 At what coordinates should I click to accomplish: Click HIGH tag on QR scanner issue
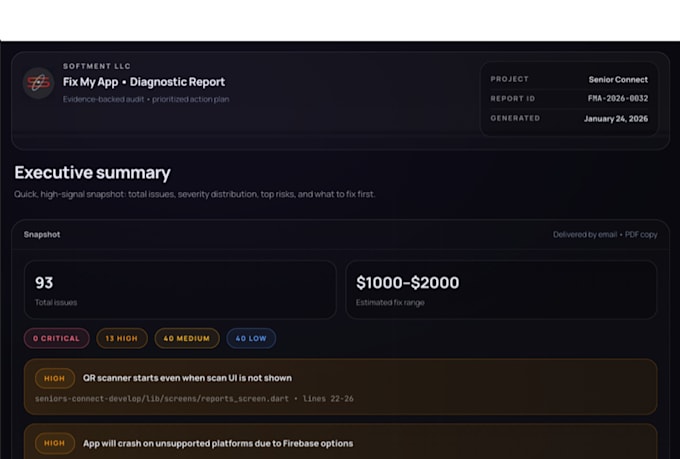pyautogui.click(x=55, y=378)
